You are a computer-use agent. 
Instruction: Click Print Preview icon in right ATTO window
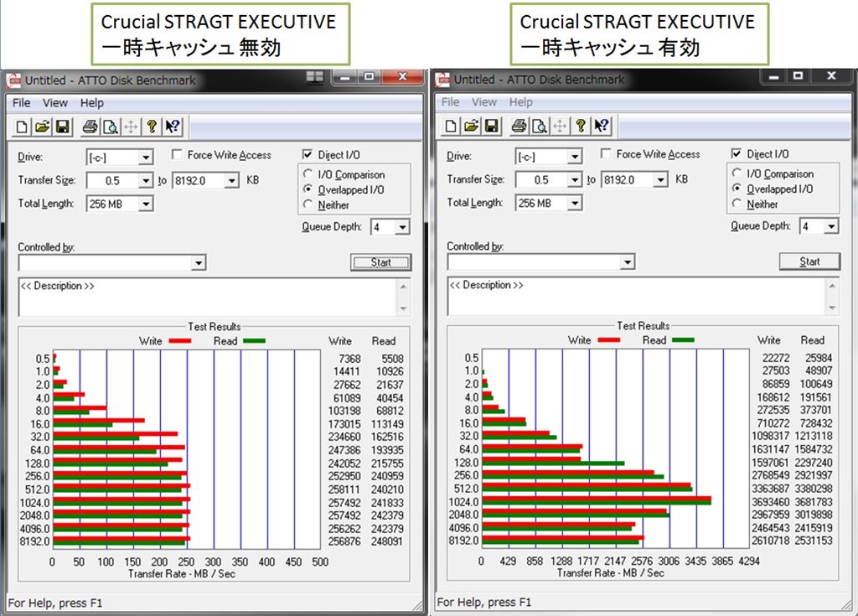coord(540,126)
